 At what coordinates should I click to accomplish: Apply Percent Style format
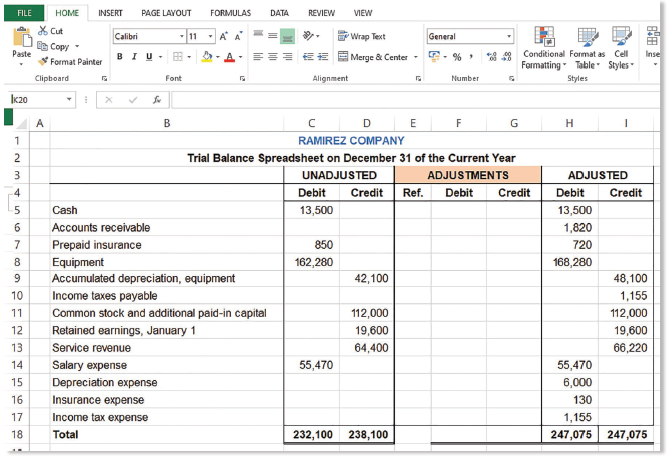coord(457,57)
